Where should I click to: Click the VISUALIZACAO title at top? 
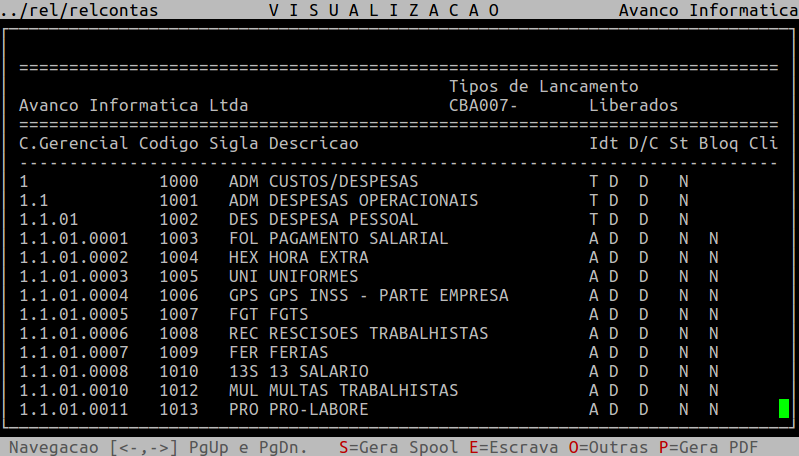pos(384,10)
